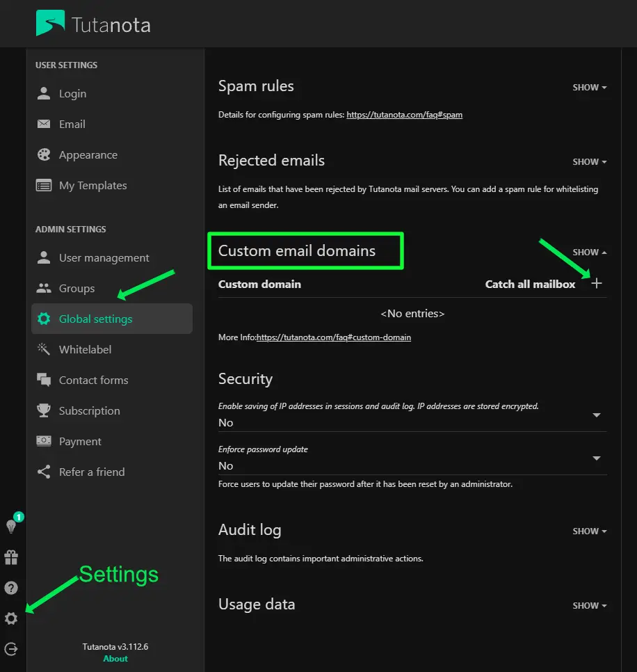Click the 'Audit log' heading
This screenshot has height=672, width=637.
tap(250, 530)
